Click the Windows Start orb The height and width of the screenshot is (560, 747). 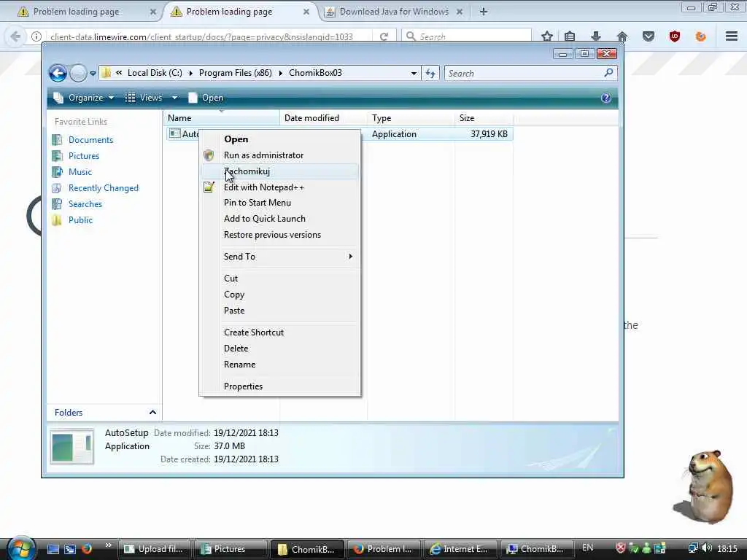pyautogui.click(x=21, y=548)
